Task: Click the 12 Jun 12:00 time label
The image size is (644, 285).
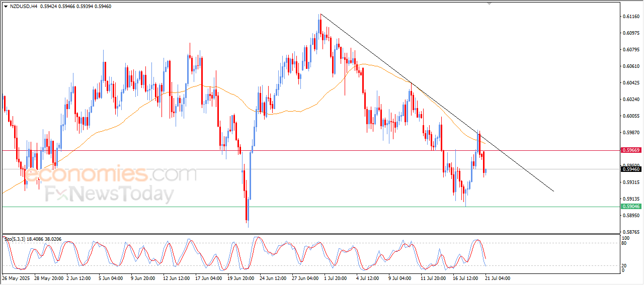Action: click(x=176, y=278)
